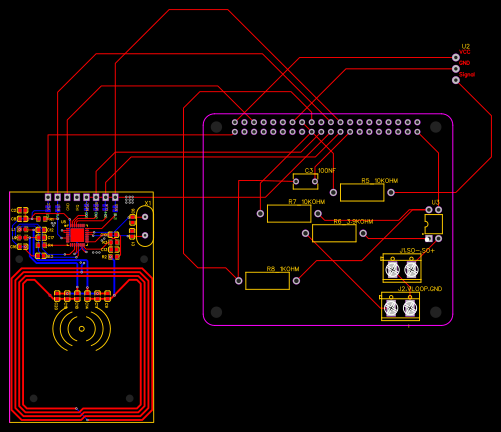Click the 'R5_10KOHM' label
This screenshot has height=432, width=501.
[x=380, y=181]
